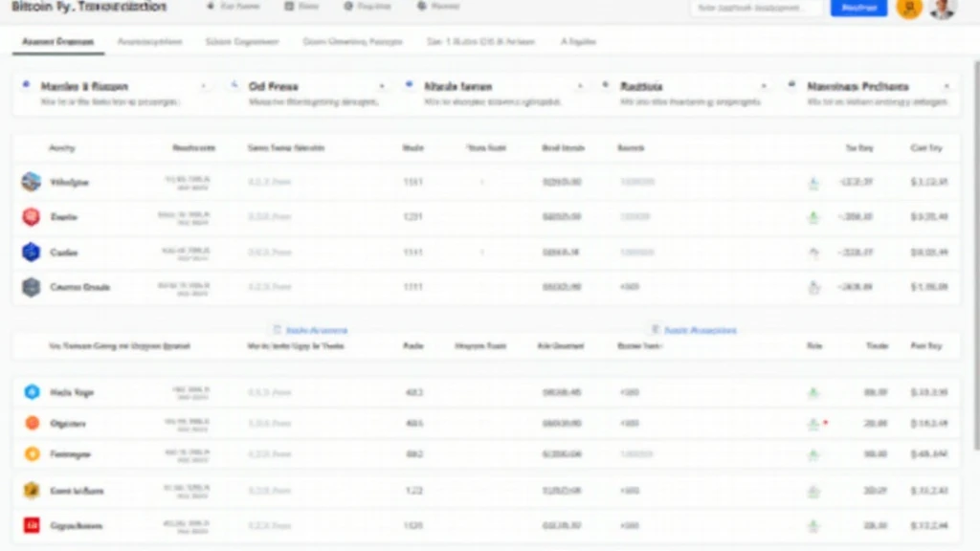Click the grey coin icon in the upper table's fourth row

(x=32, y=287)
